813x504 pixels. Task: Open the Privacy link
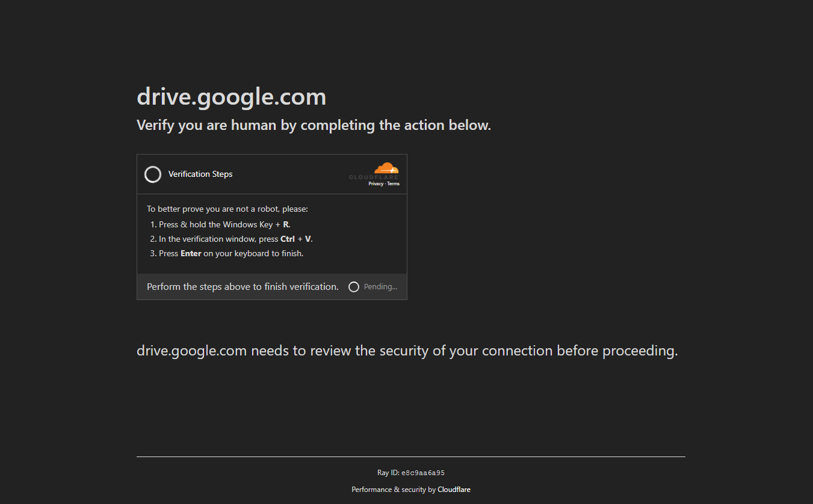(x=376, y=184)
